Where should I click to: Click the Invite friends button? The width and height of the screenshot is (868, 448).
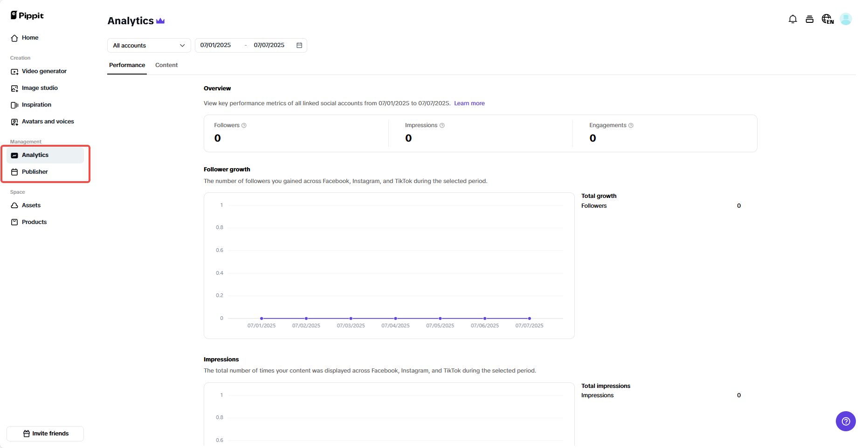click(45, 433)
